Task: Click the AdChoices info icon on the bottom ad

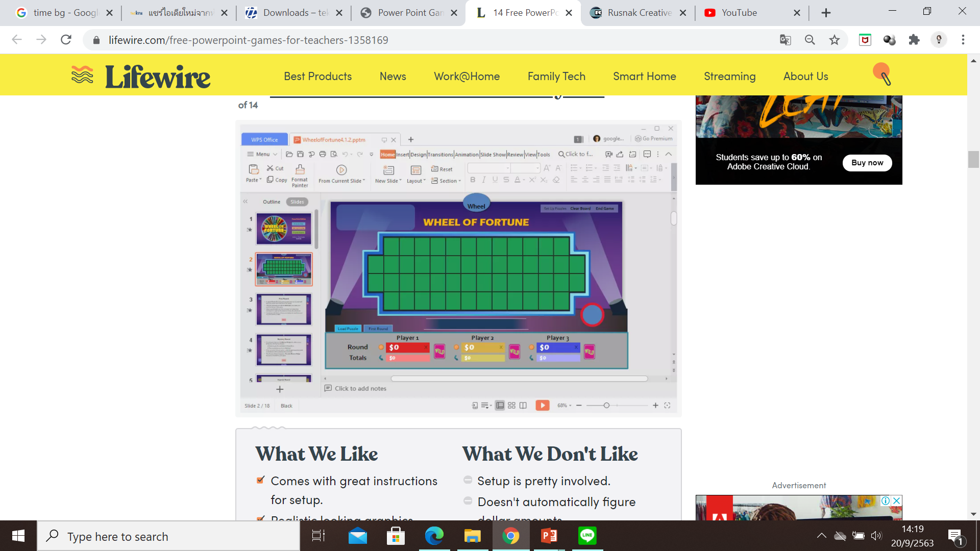Action: (886, 500)
